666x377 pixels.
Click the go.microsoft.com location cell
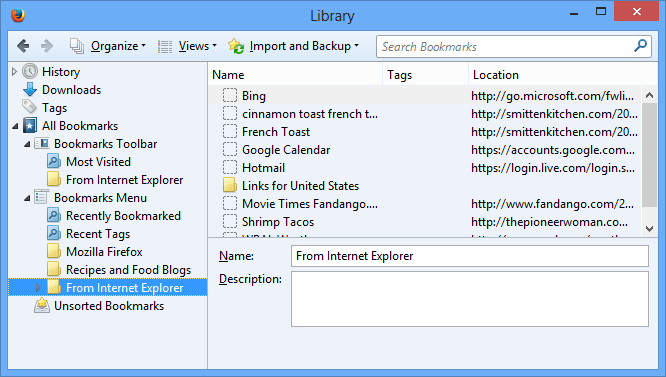point(552,96)
